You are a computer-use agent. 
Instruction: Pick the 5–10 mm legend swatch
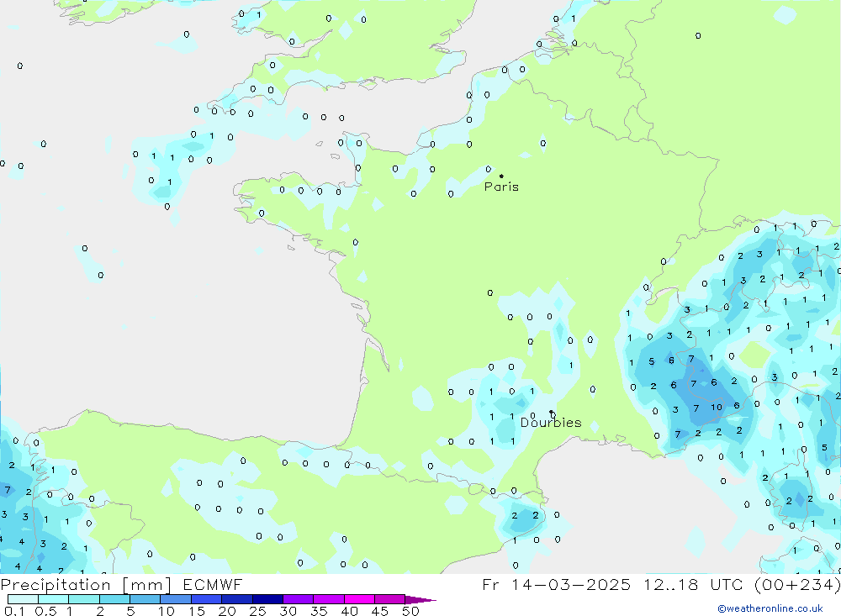point(145,599)
